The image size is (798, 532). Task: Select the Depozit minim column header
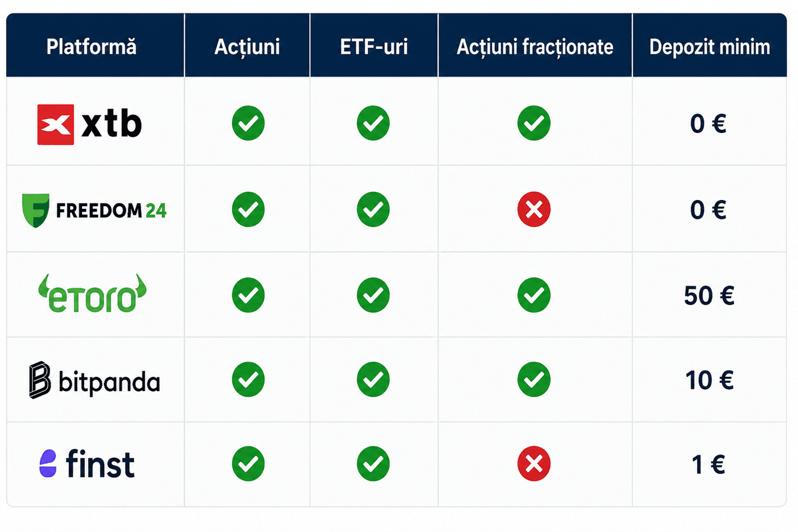click(709, 47)
